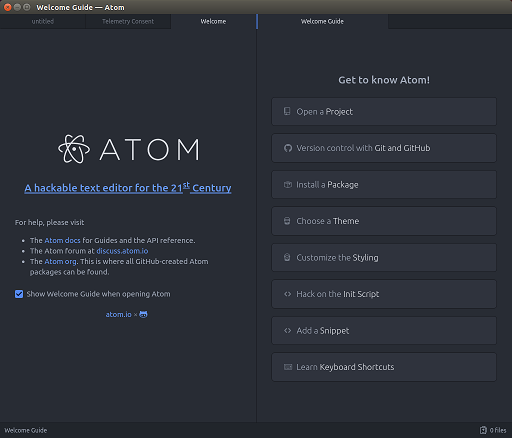Click the paint bucket icon beside Choose a Theme
This screenshot has width=512, height=438.
click(x=287, y=221)
